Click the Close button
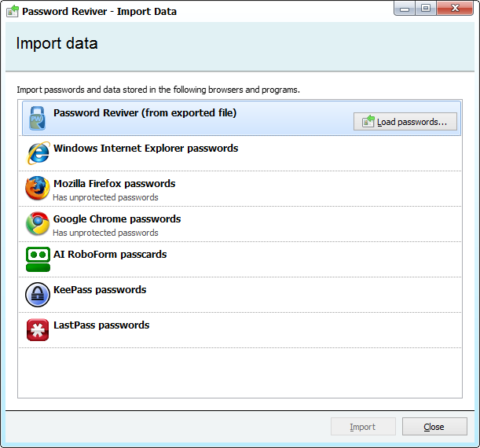This screenshot has width=480, height=448. [x=434, y=426]
